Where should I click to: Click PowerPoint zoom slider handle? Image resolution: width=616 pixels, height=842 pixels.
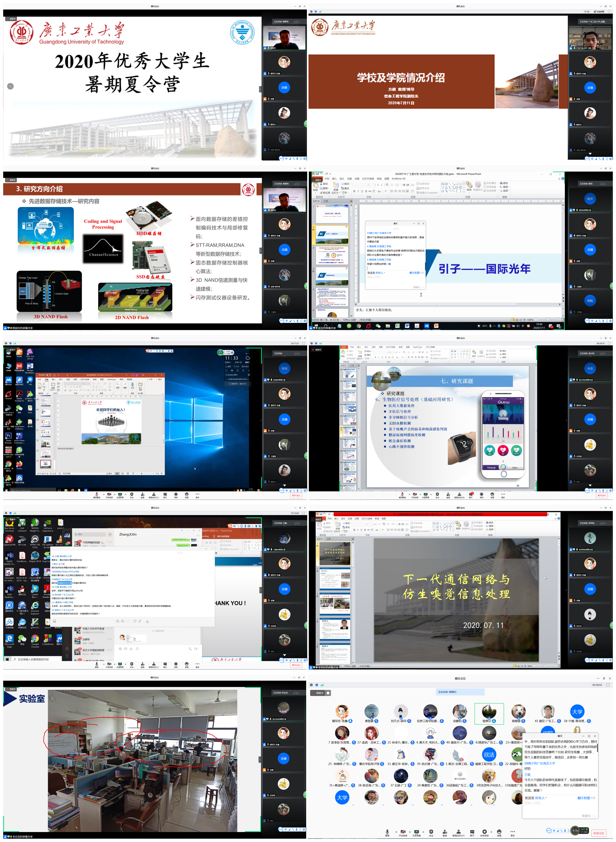pyautogui.click(x=547, y=320)
